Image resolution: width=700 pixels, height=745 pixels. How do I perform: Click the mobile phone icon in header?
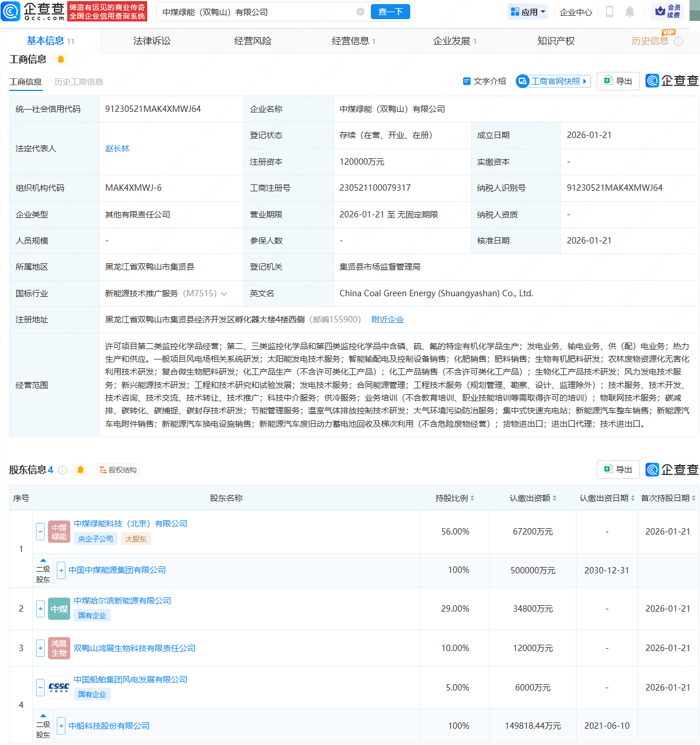(610, 12)
